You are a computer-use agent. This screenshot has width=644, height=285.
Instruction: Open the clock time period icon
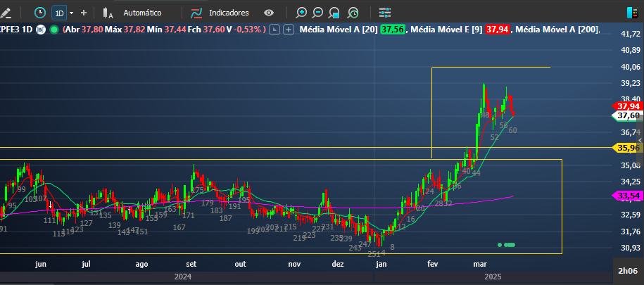40,13
